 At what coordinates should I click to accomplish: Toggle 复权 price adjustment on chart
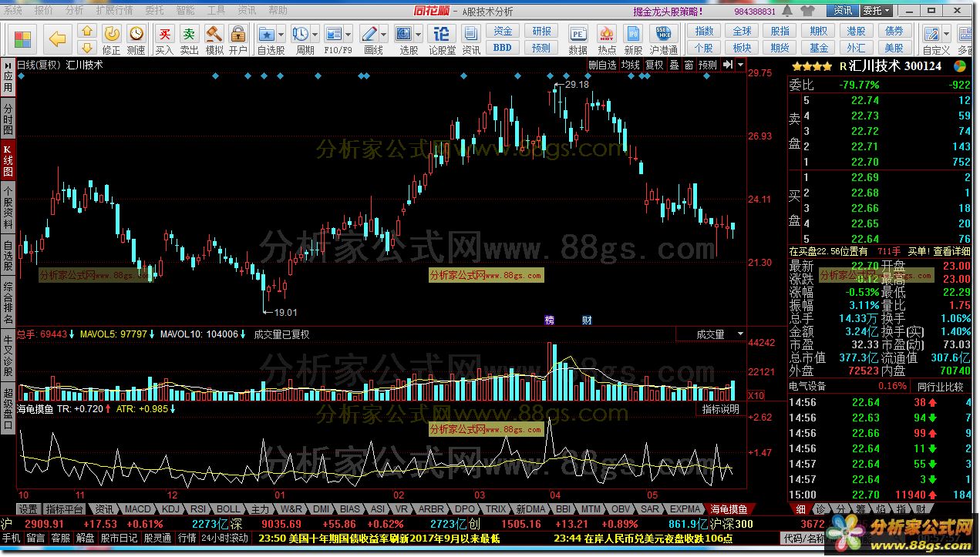(x=655, y=65)
